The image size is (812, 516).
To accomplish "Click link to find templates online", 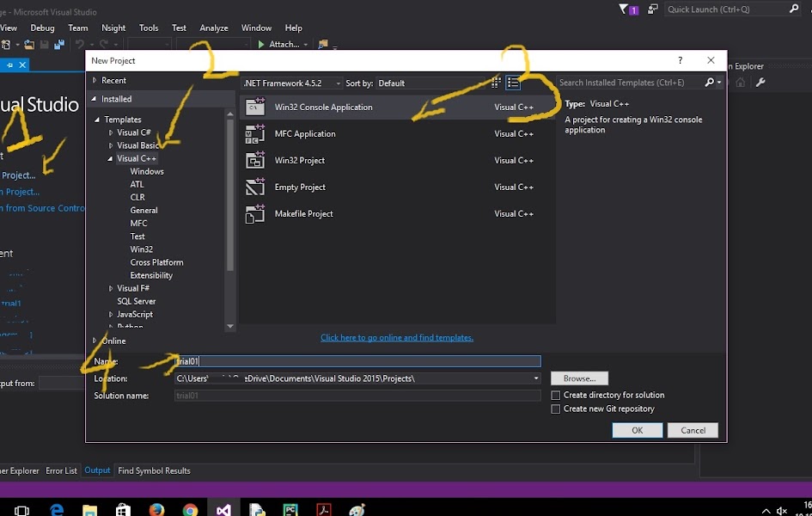I will point(397,338).
